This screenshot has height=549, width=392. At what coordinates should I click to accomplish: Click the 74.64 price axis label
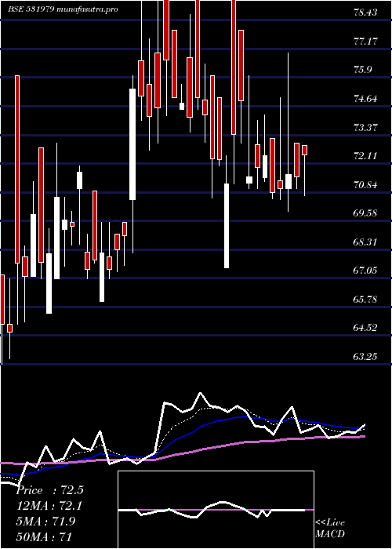click(365, 98)
